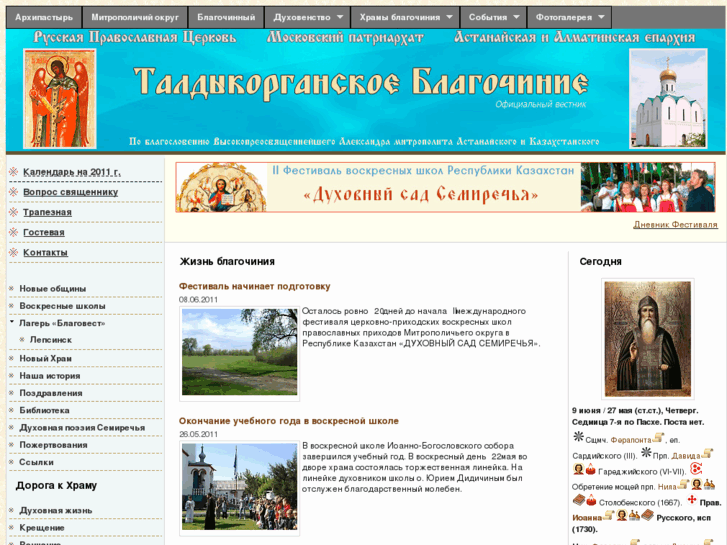Viewport: 727px width, 545px height.
Task: Open Храмы благочиния dropdown arrow
Action: pos(449,17)
